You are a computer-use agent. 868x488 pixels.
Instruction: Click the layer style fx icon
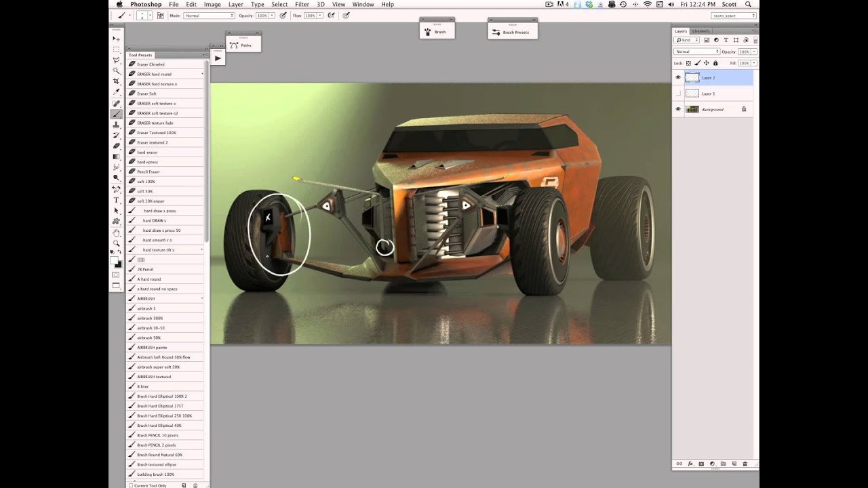coord(690,464)
